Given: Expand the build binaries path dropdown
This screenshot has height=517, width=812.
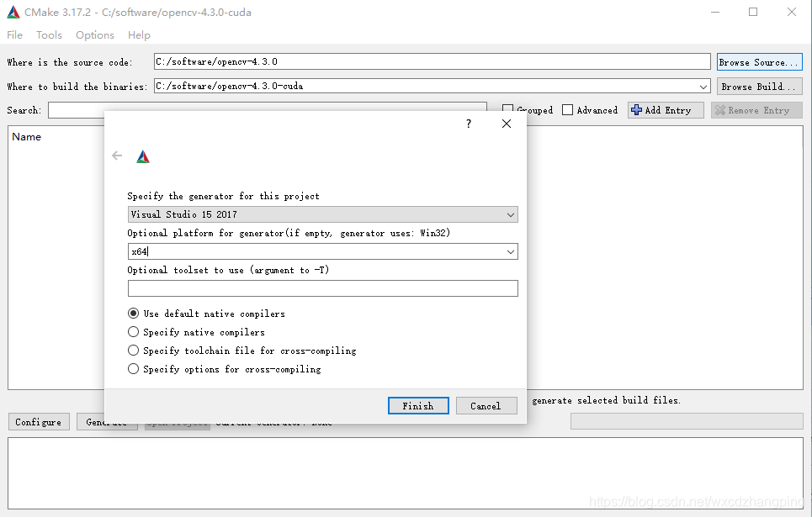Looking at the screenshot, I should [x=703, y=87].
